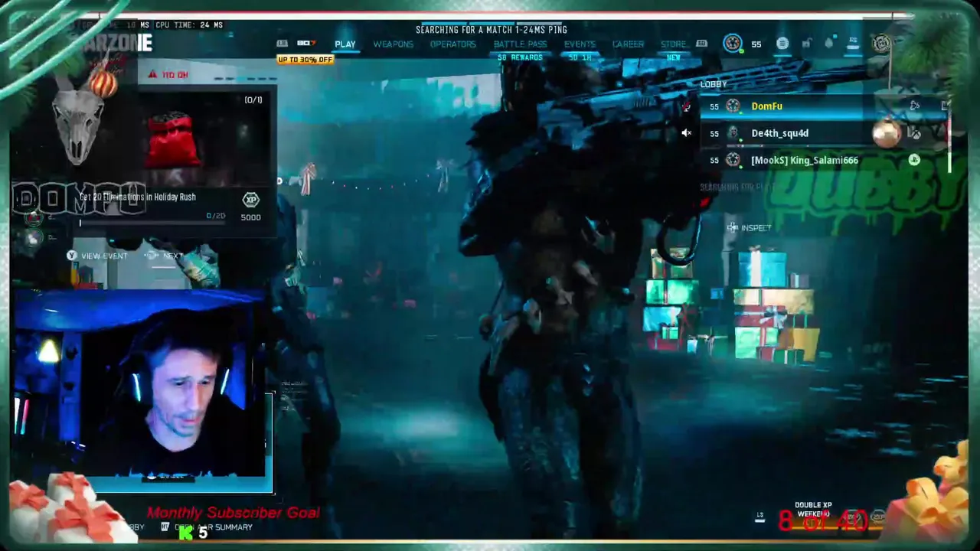Click DomFu's rank emblem in lobby
The height and width of the screenshot is (551, 980).
[733, 106]
